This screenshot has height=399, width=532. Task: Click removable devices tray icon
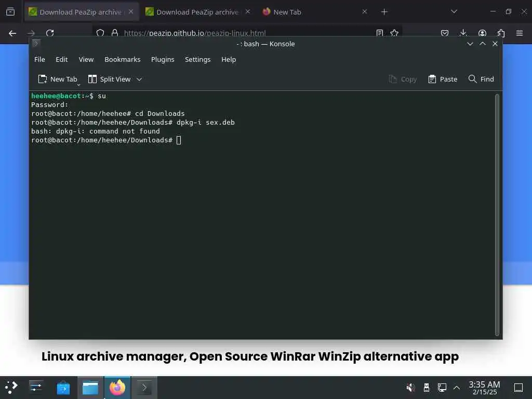click(427, 388)
